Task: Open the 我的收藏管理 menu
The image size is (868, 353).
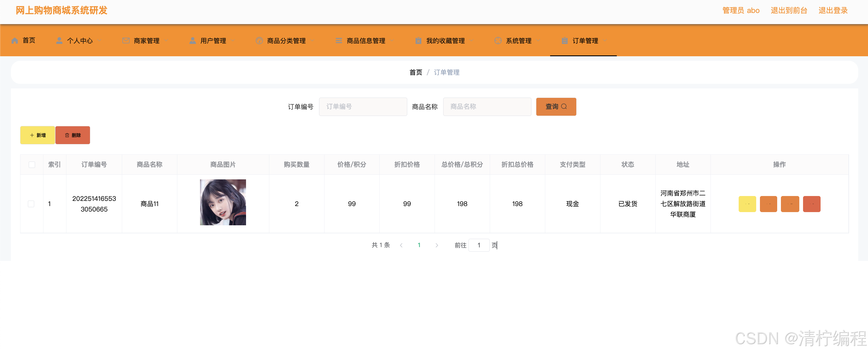Action: (445, 41)
